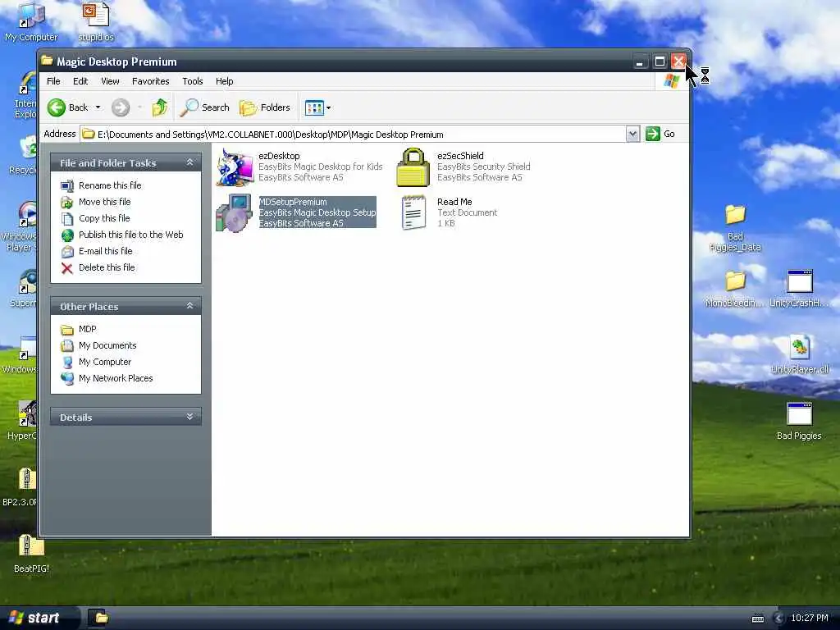This screenshot has width=840, height=630.
Task: Click the keyboard icon in the tray
Action: tap(757, 619)
